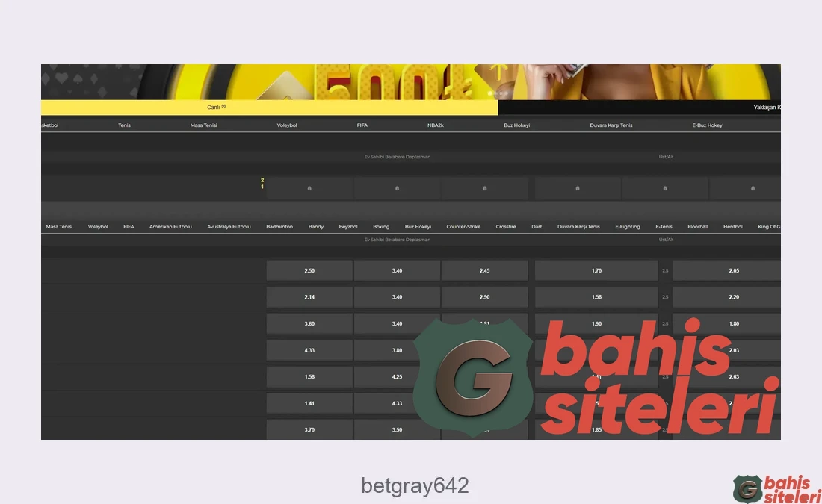Open the Yaklaşan upcoming section
Image resolution: width=822 pixels, height=504 pixels.
click(x=768, y=107)
